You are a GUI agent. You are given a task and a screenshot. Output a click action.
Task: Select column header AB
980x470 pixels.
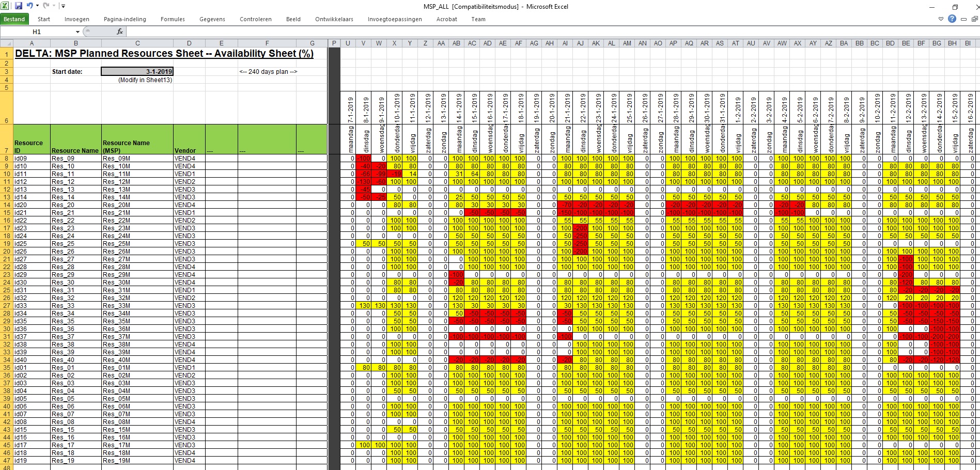pos(457,43)
